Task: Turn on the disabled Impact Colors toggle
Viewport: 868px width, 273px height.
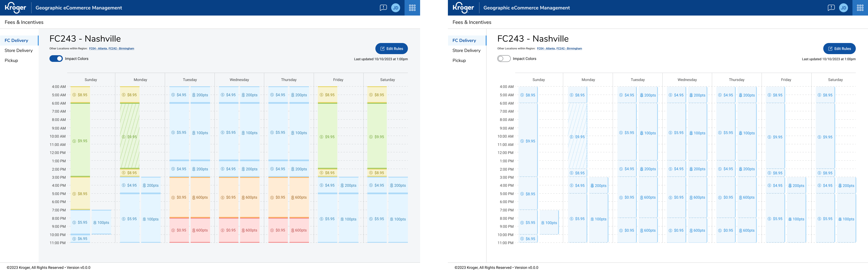Action: tap(504, 59)
